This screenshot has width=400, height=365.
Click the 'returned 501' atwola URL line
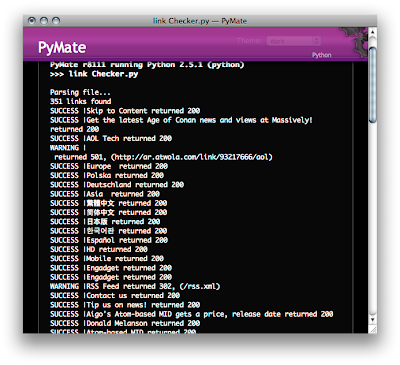[x=163, y=157]
